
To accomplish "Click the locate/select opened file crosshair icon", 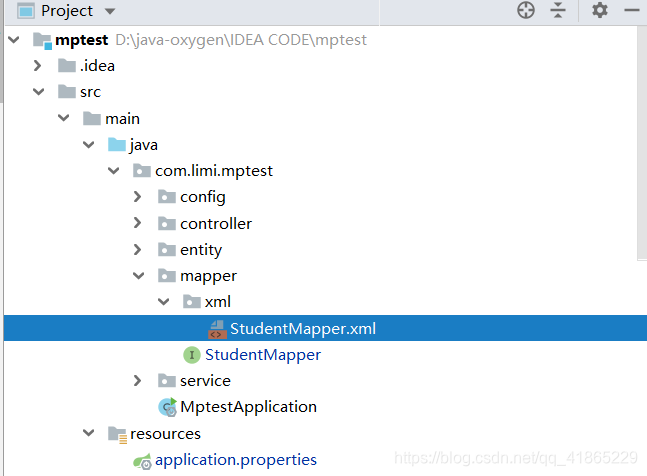I will pyautogui.click(x=526, y=10).
